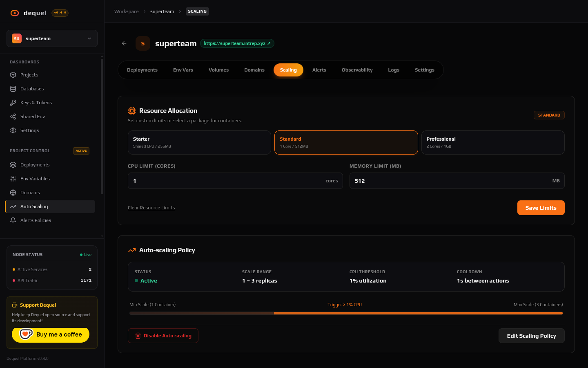
Task: Open the project Settings tab
Action: [x=425, y=70]
